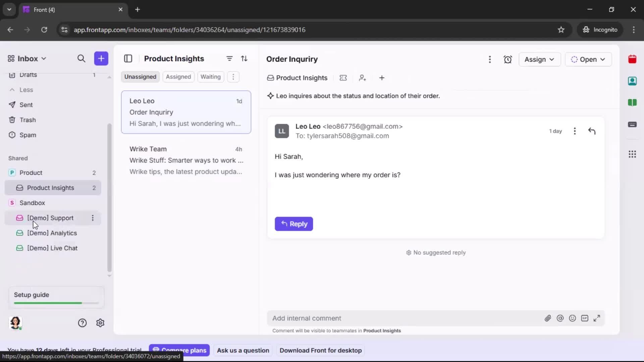Image resolution: width=644 pixels, height=362 pixels.
Task: Insert an emoji into the comment
Action: 573,318
